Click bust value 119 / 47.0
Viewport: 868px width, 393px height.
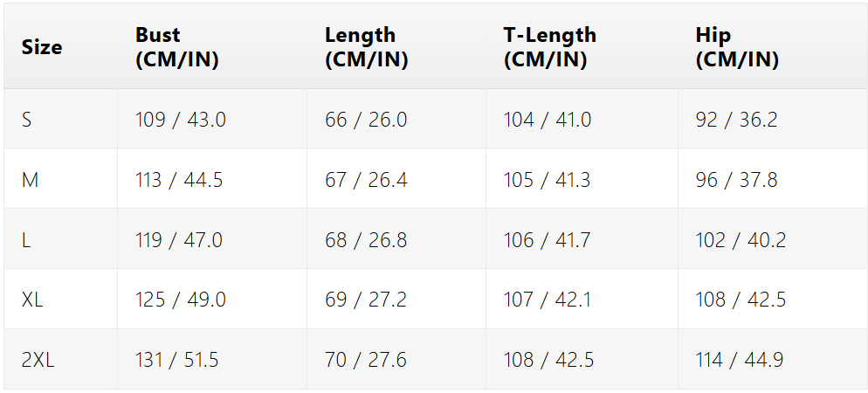pos(179,240)
